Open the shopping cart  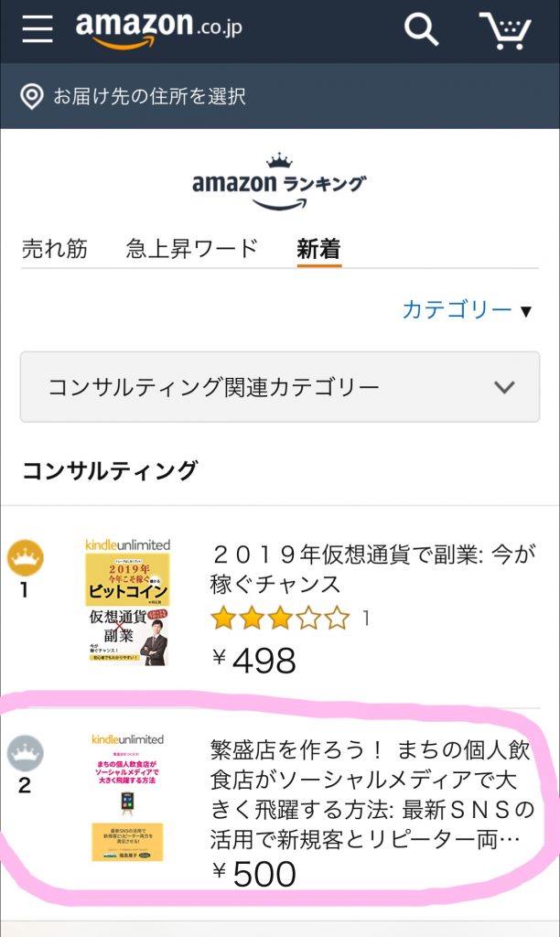[x=505, y=30]
